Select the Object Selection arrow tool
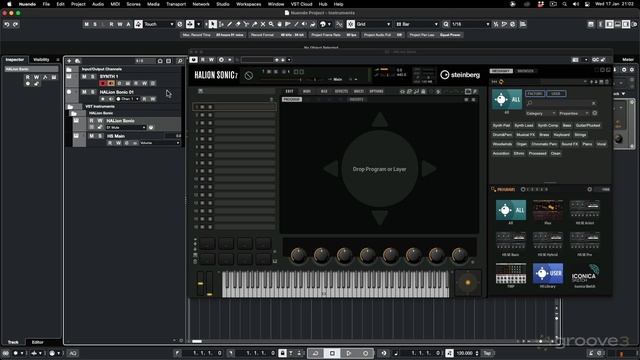640x360 pixels. pyautogui.click(x=212, y=24)
